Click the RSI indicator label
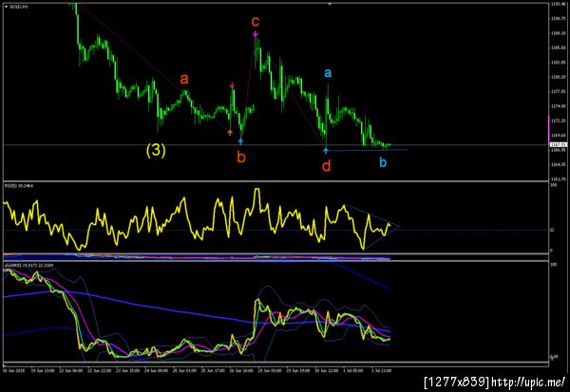 point(19,186)
